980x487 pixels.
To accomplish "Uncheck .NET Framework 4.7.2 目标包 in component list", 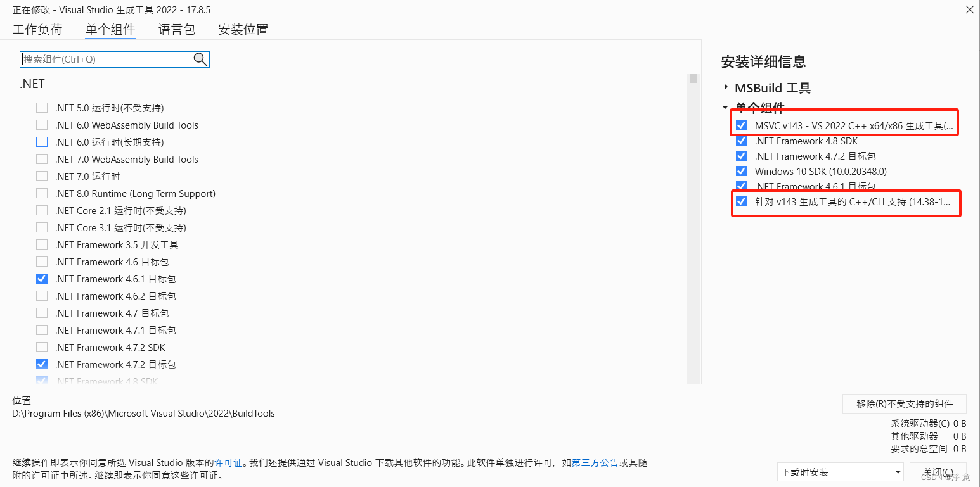I will 42,364.
